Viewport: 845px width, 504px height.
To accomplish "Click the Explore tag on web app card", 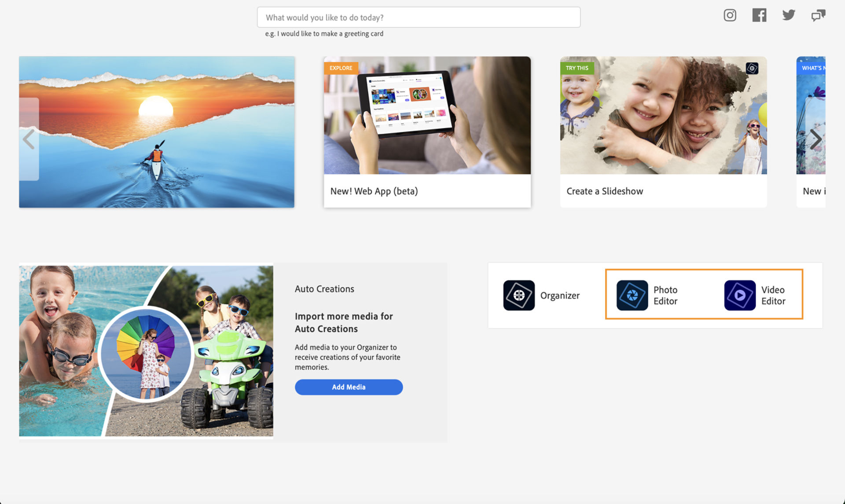I will pos(340,68).
